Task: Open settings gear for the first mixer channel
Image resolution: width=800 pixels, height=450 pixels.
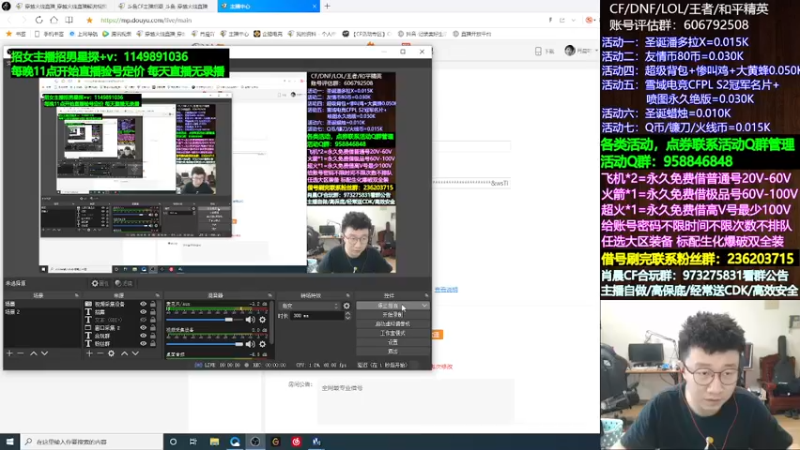Action: point(262,319)
